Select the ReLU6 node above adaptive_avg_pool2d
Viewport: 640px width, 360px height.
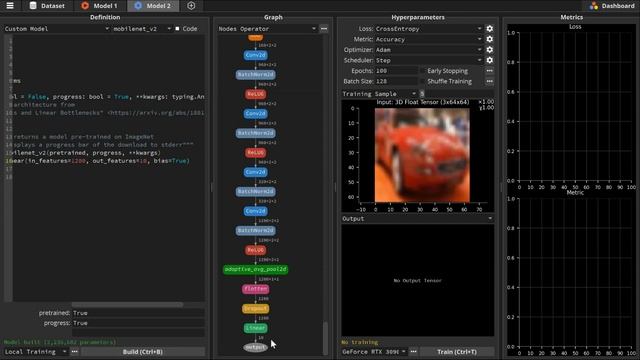(x=256, y=250)
